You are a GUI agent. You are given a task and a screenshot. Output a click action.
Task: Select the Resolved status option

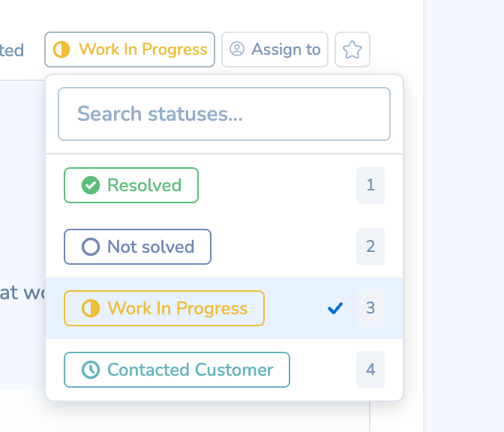[131, 185]
